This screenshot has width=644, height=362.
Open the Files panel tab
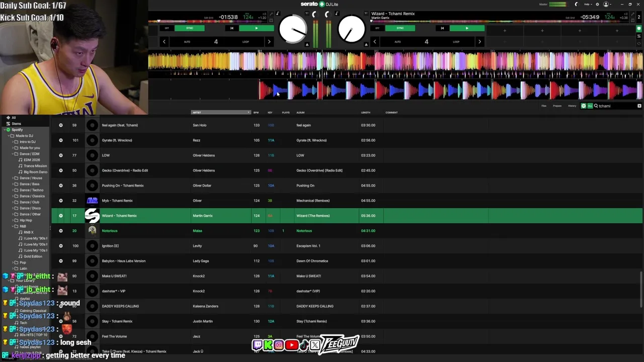coord(544,106)
